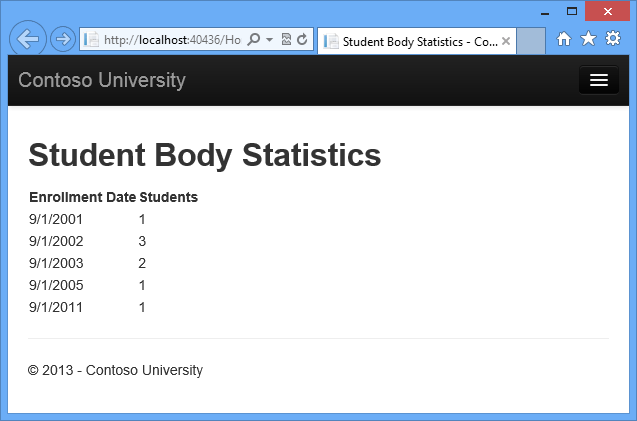Toggle the hamburger navigation menu

click(598, 80)
